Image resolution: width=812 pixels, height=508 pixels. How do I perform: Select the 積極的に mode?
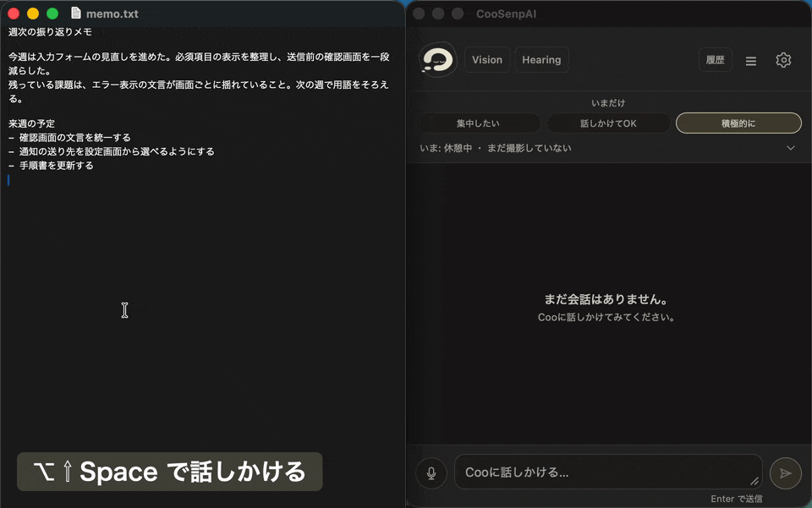[x=738, y=123]
